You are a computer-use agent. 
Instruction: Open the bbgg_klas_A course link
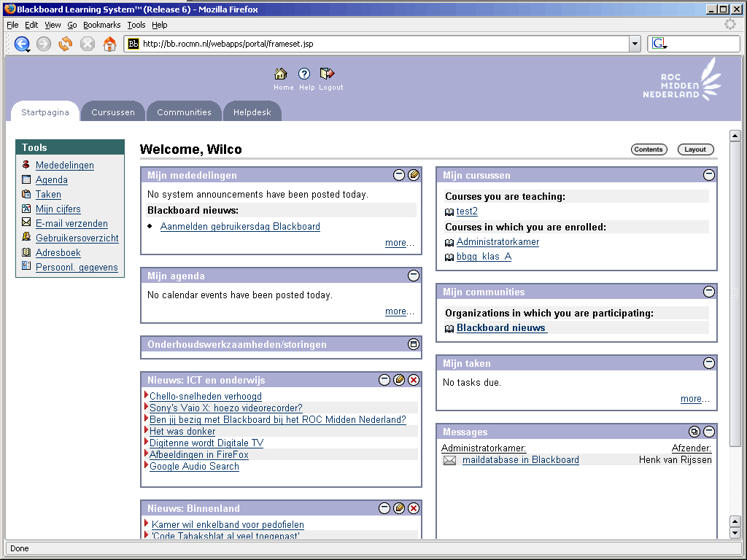484,257
